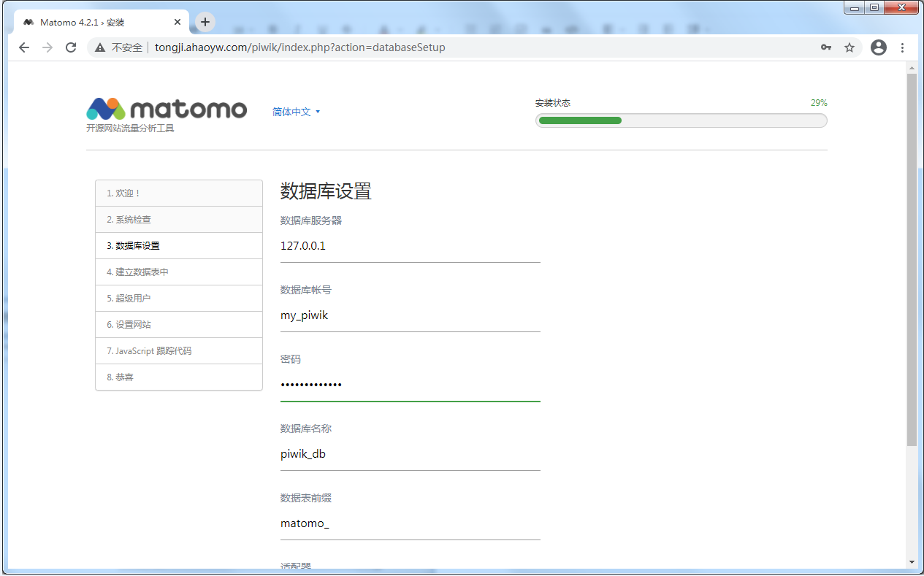Open the 简体中文 language dropdown
Screen dimensions: 924x576
coord(297,112)
